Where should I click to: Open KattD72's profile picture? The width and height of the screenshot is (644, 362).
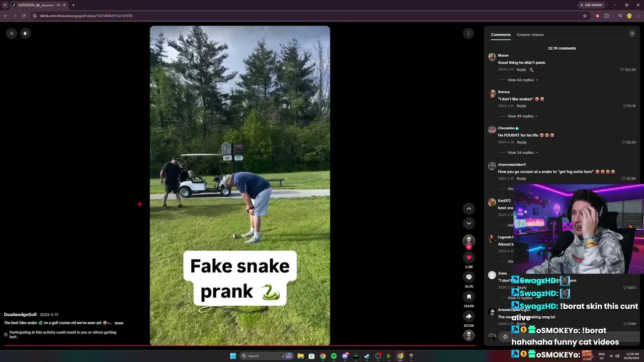tap(492, 202)
